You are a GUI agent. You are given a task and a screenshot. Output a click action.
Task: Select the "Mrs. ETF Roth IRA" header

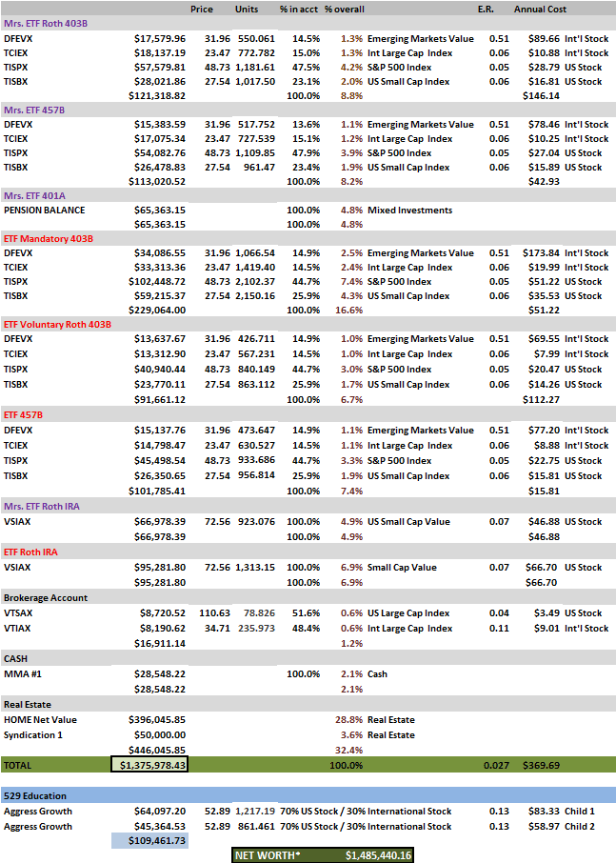pyautogui.click(x=42, y=506)
